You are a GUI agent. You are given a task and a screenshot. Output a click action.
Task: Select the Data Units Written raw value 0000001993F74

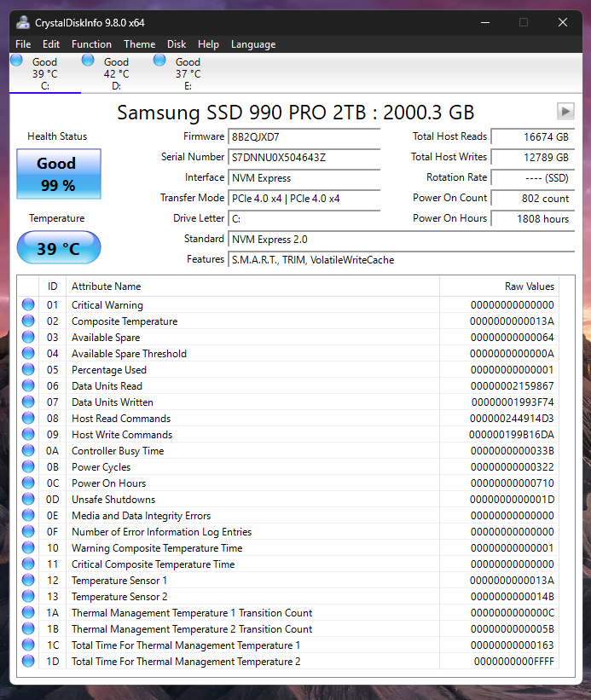tap(513, 402)
